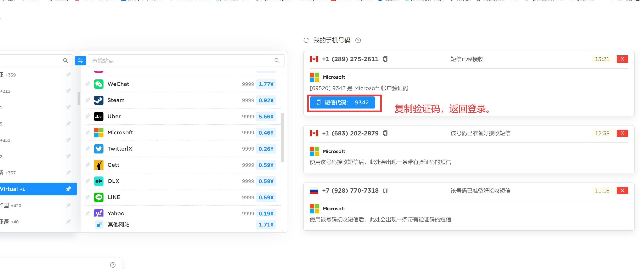Pin the +359 country row
644x269 pixels.
[x=68, y=75]
